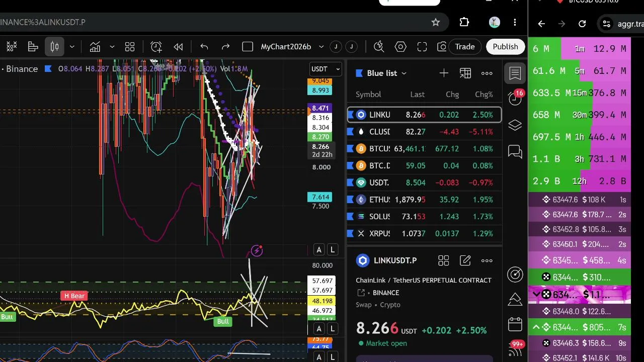Image resolution: width=644 pixels, height=362 pixels.
Task: Select the LINKU row in the watchlist
Action: (x=424, y=115)
